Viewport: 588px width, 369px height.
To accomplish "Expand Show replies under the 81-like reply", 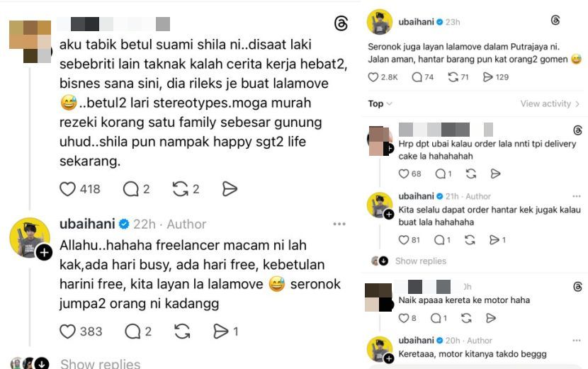I will 420,261.
